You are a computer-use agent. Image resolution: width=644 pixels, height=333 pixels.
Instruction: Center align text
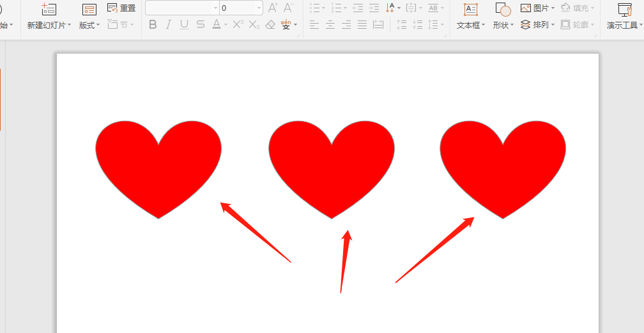tap(330, 25)
